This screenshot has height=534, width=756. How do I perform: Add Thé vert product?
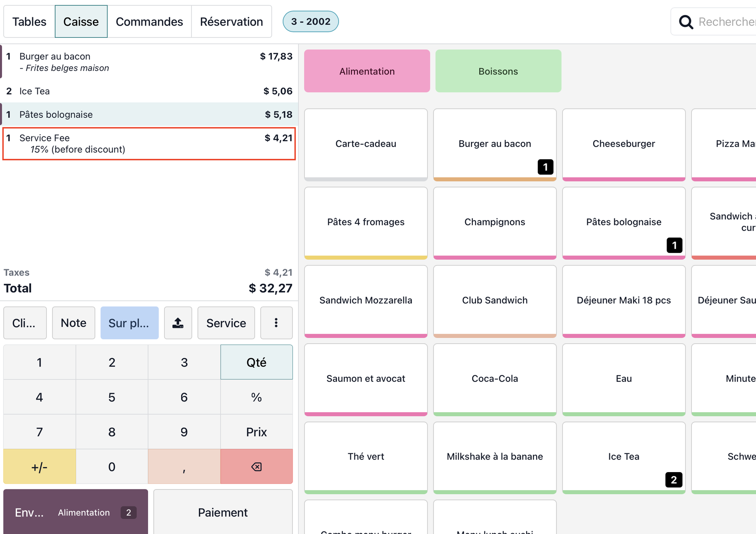(x=366, y=458)
